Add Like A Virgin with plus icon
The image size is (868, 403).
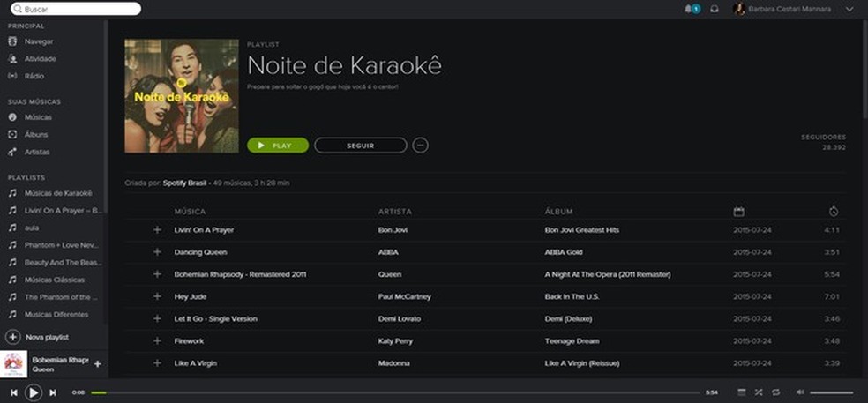click(157, 363)
